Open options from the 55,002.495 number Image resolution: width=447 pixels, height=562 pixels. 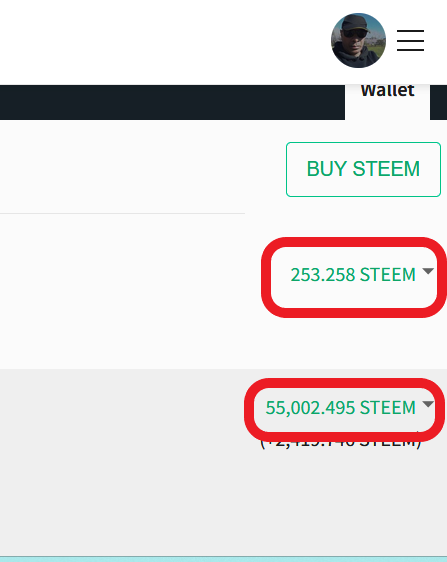(x=310, y=408)
